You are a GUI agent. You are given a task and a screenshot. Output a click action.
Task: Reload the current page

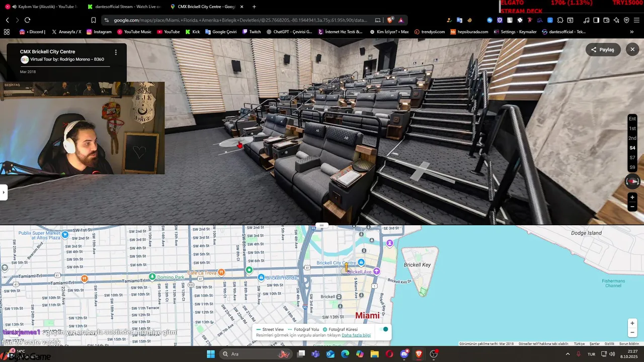27,20
